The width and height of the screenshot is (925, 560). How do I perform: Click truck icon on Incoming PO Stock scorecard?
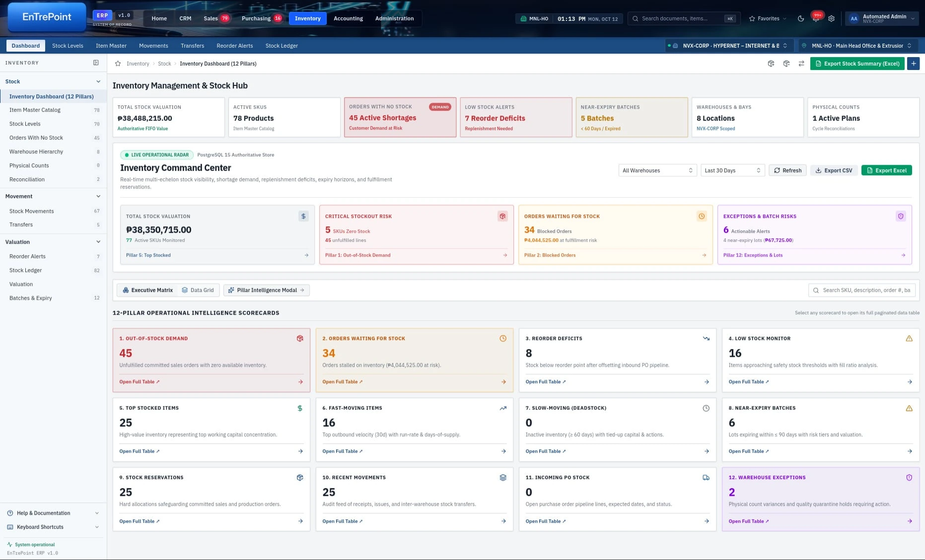(x=706, y=478)
